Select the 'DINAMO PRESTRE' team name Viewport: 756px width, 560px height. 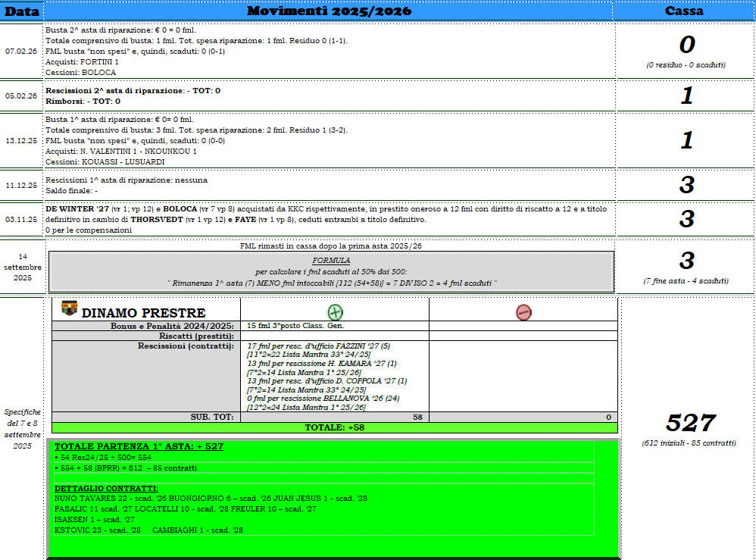[143, 313]
